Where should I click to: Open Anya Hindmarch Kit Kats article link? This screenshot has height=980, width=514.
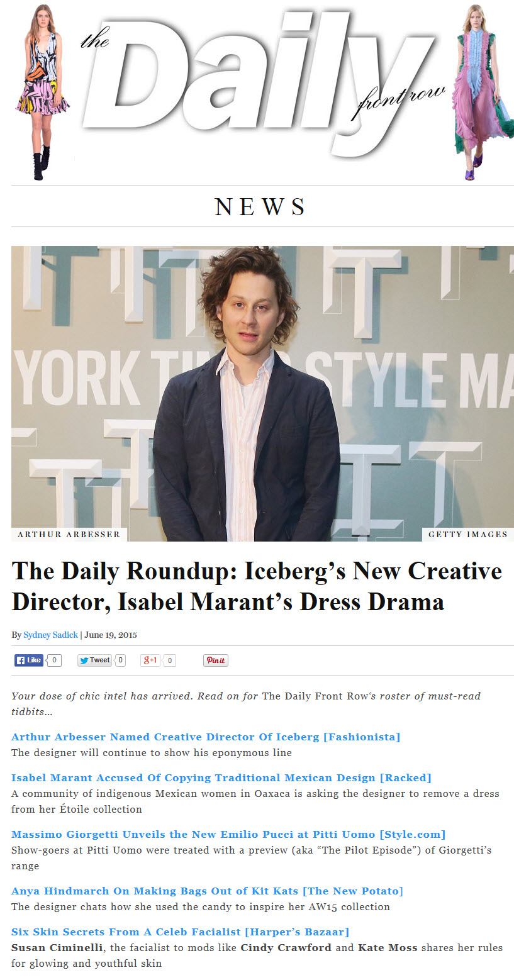click(207, 891)
